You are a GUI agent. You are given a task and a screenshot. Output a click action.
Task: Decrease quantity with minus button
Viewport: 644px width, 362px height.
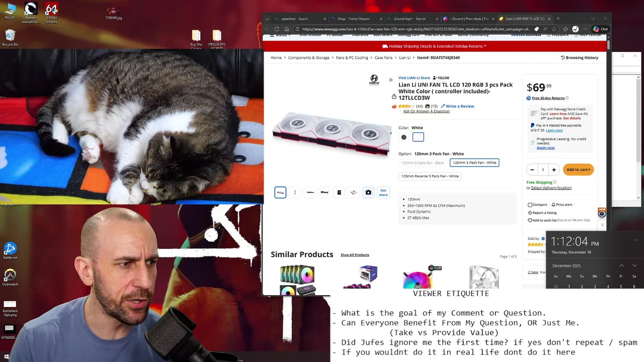tap(532, 170)
